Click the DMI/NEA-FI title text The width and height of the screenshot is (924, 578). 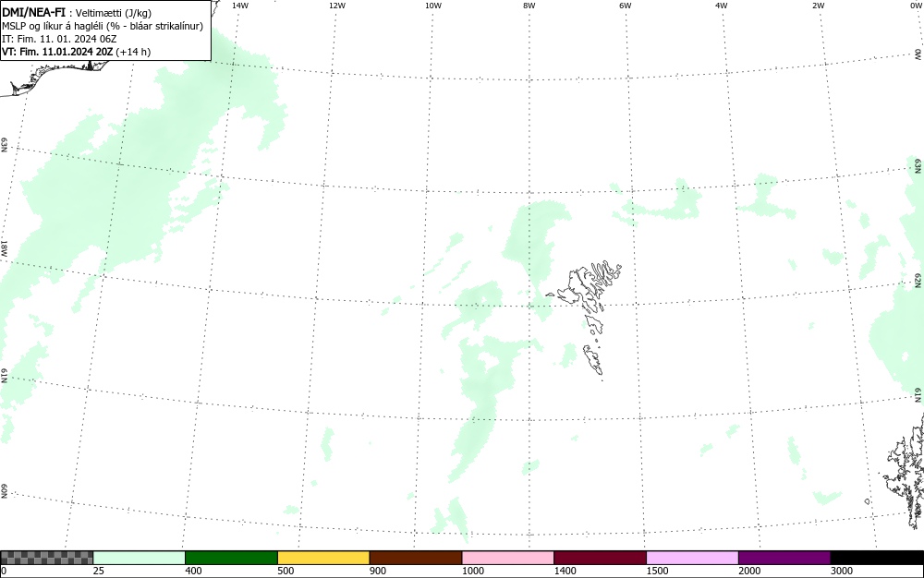tap(33, 12)
